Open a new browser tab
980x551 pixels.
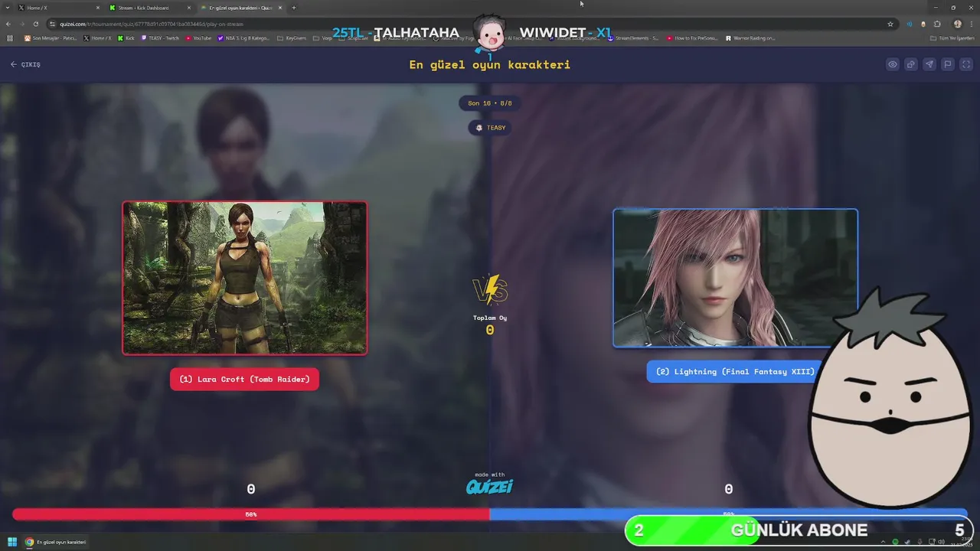[x=294, y=8]
